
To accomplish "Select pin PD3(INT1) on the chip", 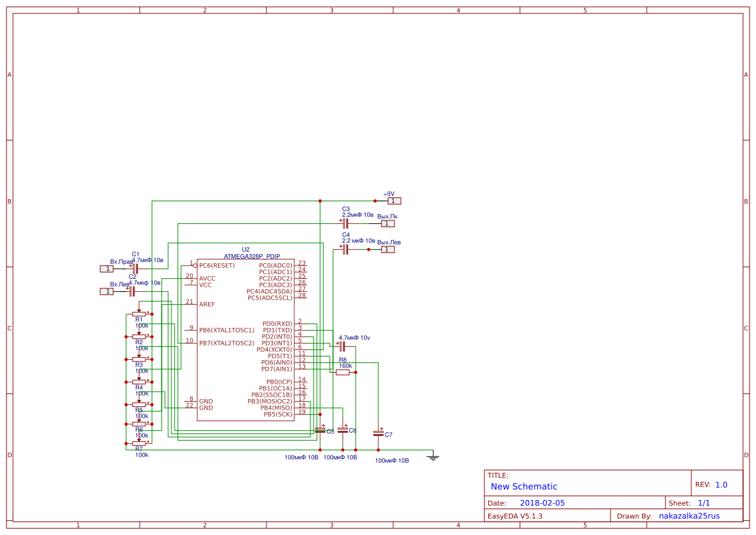I will [x=277, y=343].
